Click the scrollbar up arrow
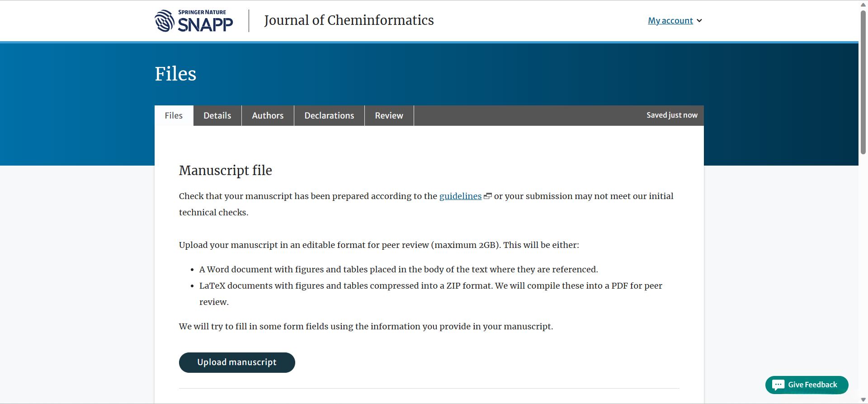This screenshot has height=404, width=868. (863, 5)
